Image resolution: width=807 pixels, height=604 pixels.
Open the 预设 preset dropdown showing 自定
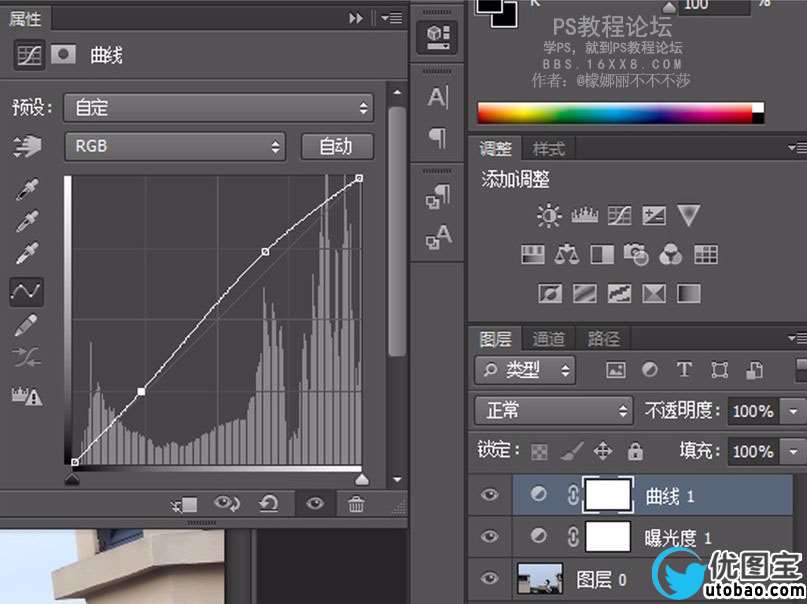[218, 108]
